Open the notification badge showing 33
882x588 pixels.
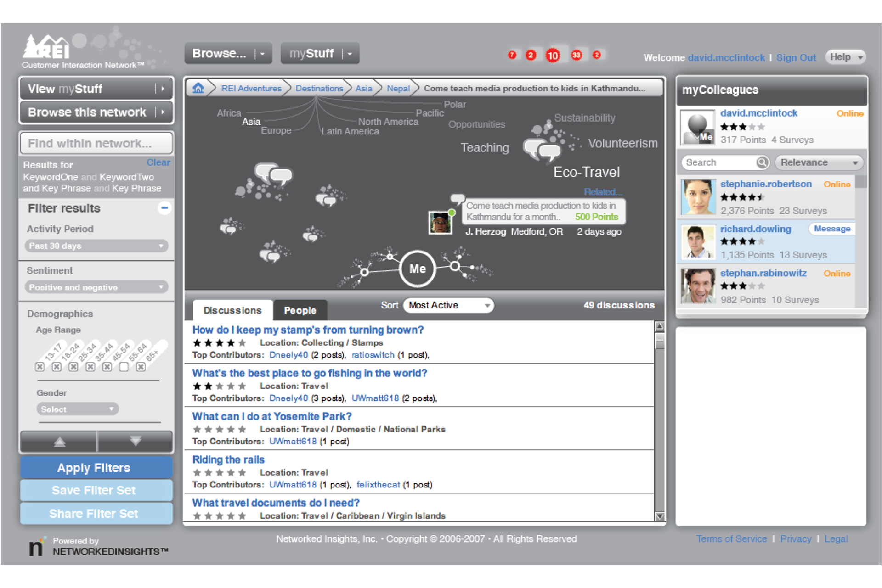click(x=577, y=55)
